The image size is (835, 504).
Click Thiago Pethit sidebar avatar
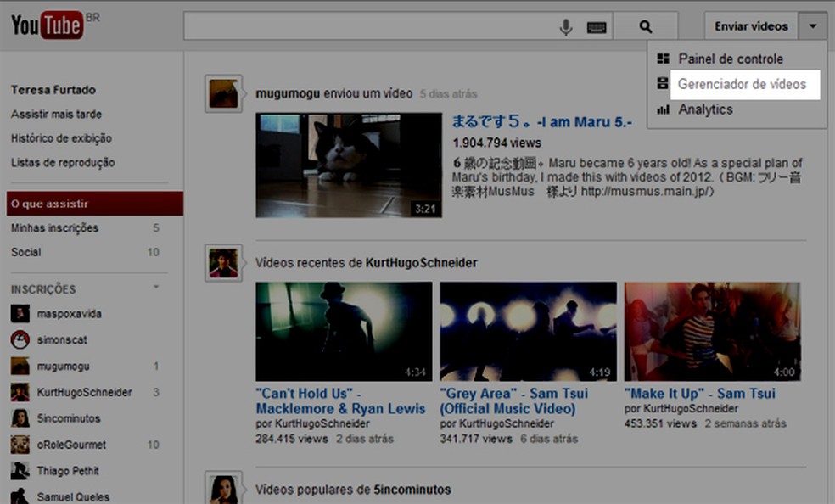pos(20,470)
